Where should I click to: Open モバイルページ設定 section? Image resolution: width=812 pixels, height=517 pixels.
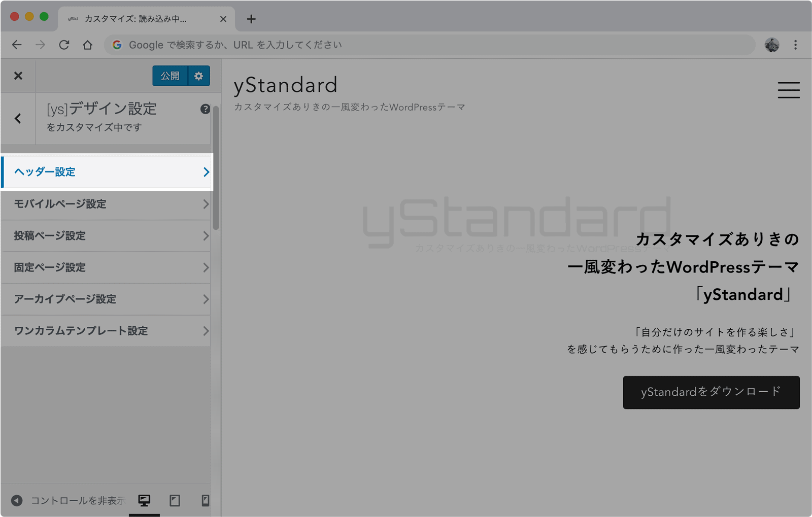point(106,204)
